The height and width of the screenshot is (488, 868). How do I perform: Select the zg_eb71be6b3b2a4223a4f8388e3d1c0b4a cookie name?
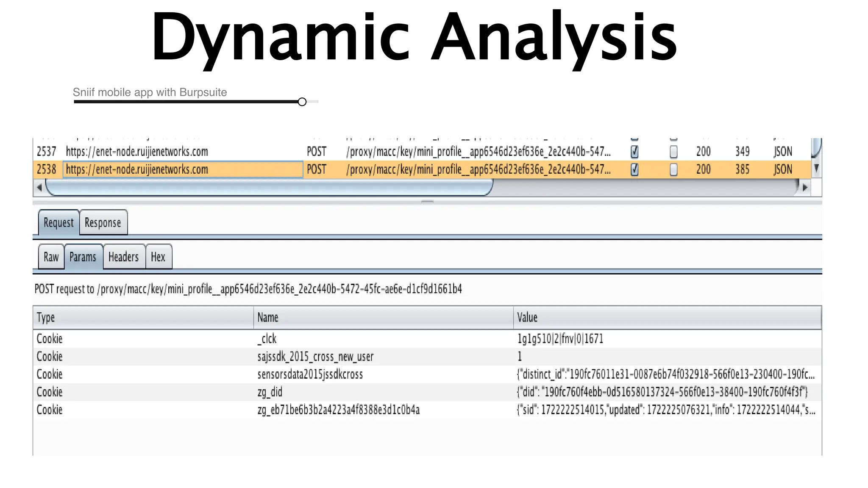[339, 410]
